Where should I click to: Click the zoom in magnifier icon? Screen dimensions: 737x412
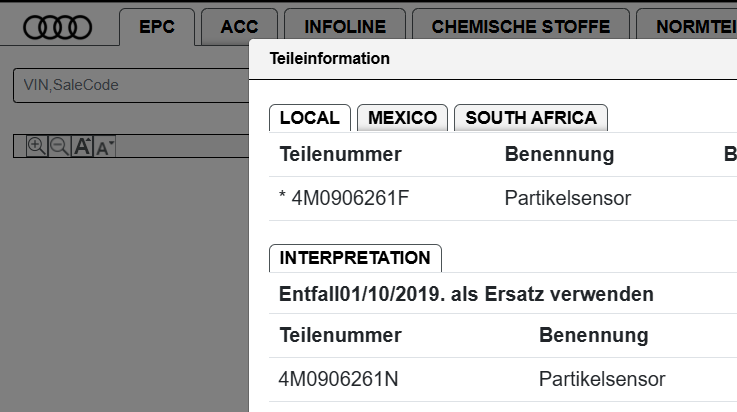(36, 146)
